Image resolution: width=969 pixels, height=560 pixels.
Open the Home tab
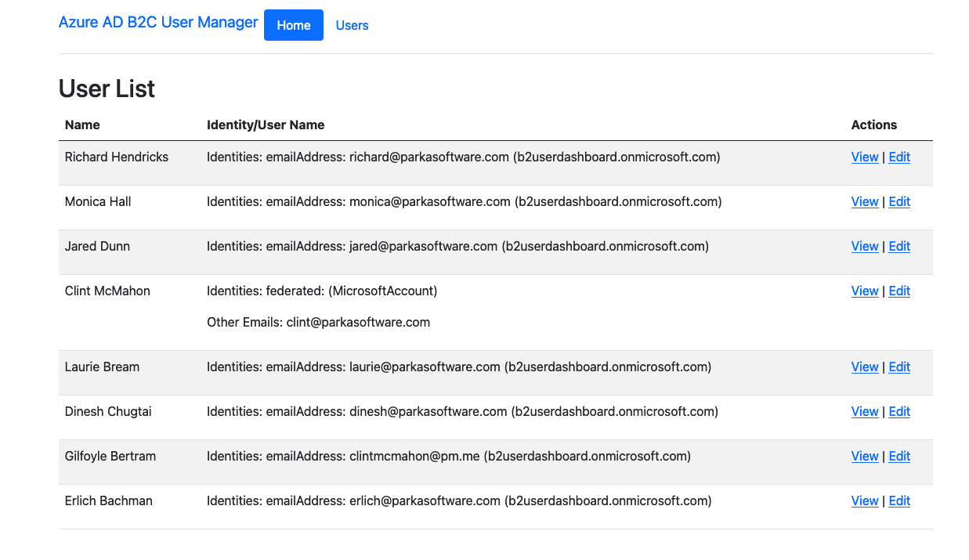(x=294, y=25)
